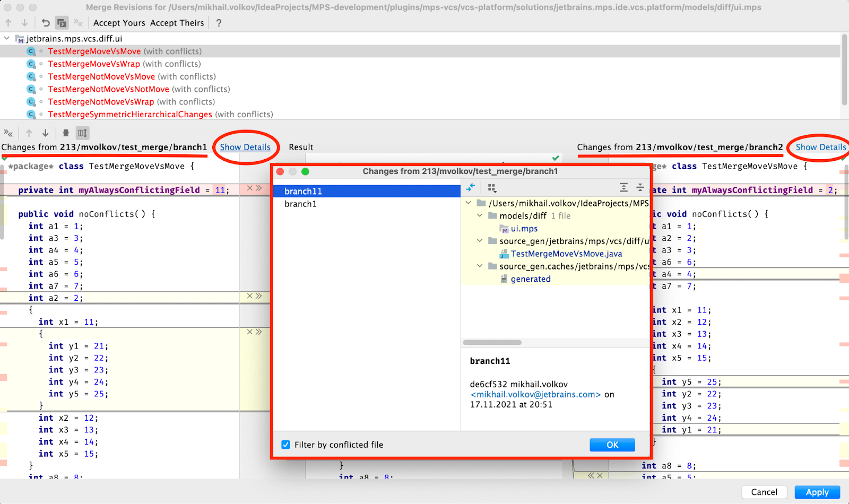Click the down arrow next-change icon in lower toolbar

click(46, 133)
